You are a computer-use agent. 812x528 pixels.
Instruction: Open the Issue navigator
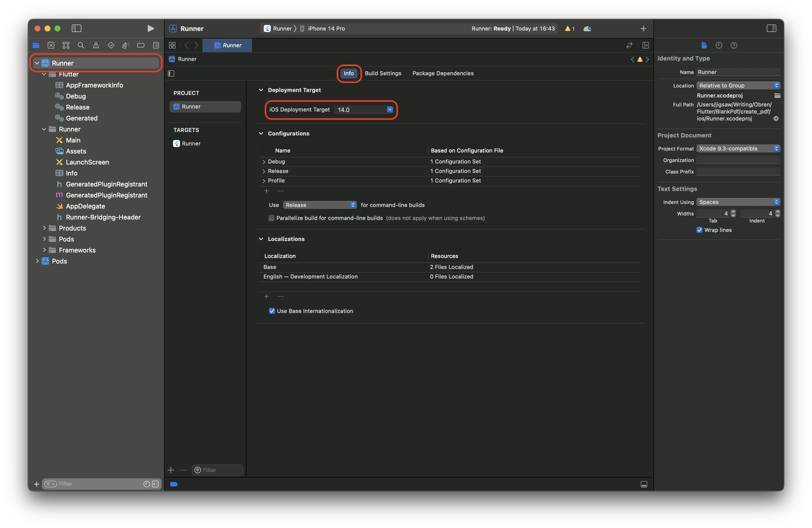coord(96,45)
